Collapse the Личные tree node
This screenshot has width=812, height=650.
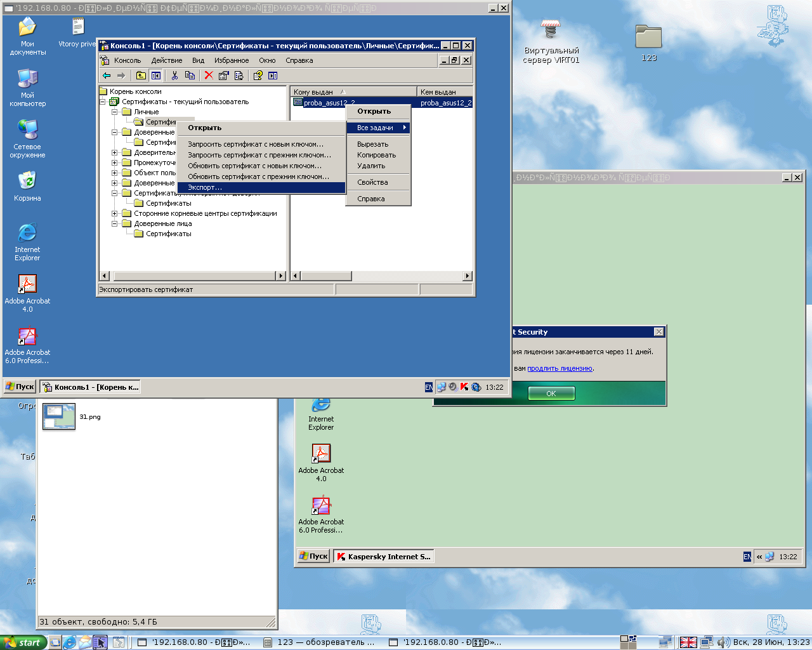(115, 112)
